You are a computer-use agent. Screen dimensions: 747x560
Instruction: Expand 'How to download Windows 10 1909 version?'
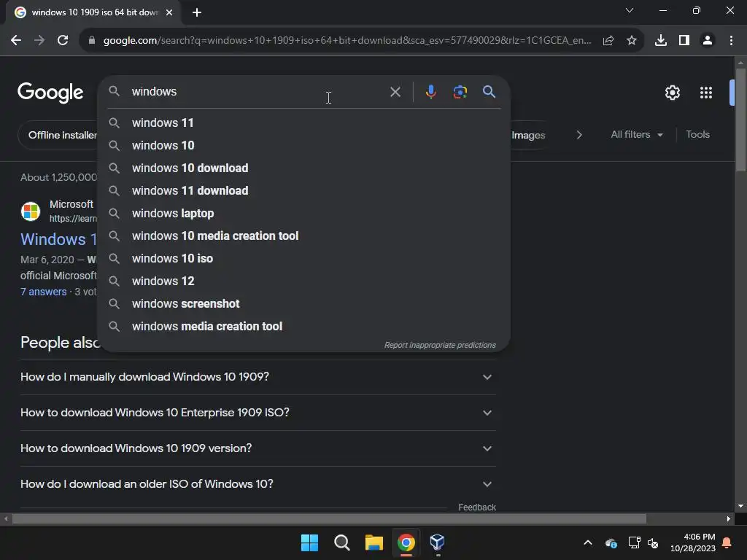pyautogui.click(x=258, y=448)
